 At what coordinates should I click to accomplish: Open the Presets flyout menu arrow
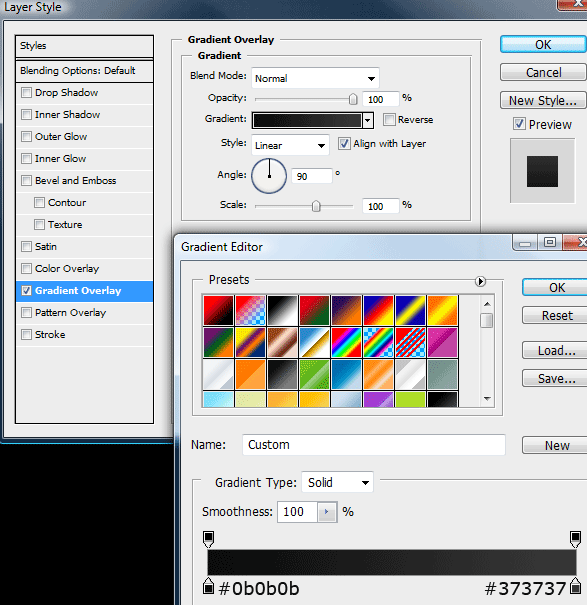tap(480, 281)
